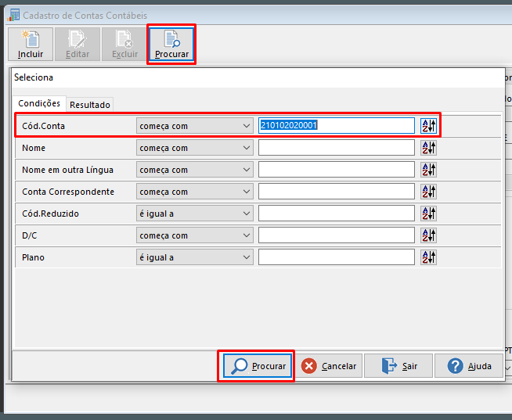
Task: Click the Procurar button at the bottom
Action: (x=258, y=366)
